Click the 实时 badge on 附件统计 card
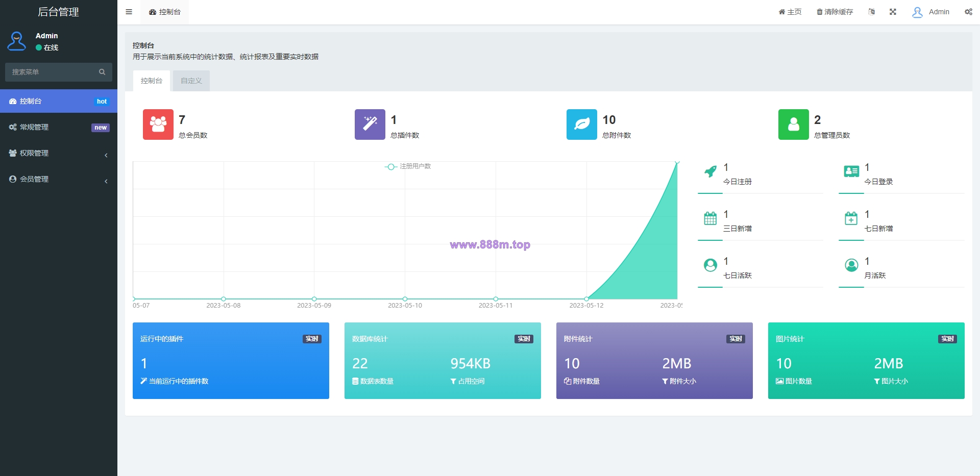Image resolution: width=980 pixels, height=476 pixels. pos(736,339)
